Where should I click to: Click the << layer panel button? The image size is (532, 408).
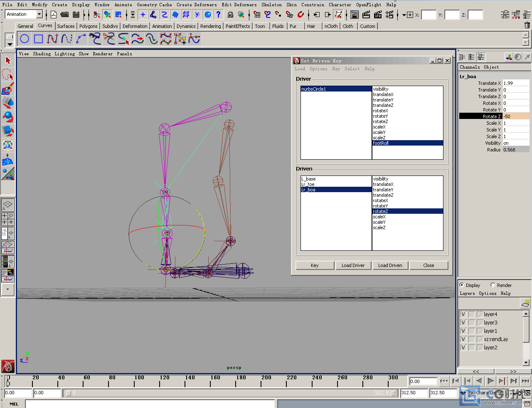tap(476, 371)
